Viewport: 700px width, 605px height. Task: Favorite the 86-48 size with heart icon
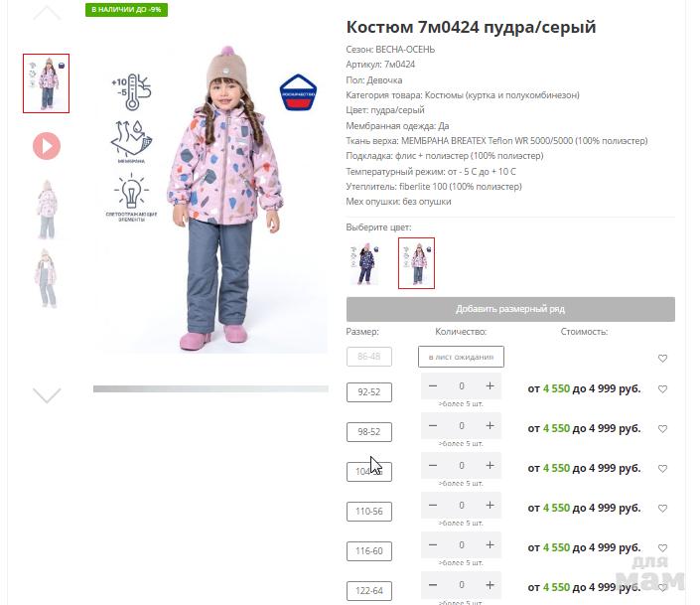[662, 359]
